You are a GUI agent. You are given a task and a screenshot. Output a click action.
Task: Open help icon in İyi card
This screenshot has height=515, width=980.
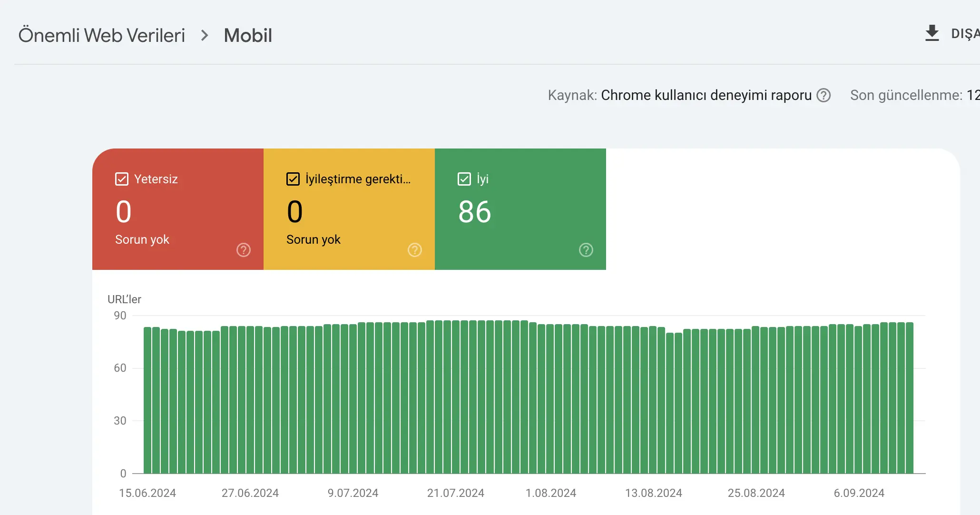[x=586, y=250]
